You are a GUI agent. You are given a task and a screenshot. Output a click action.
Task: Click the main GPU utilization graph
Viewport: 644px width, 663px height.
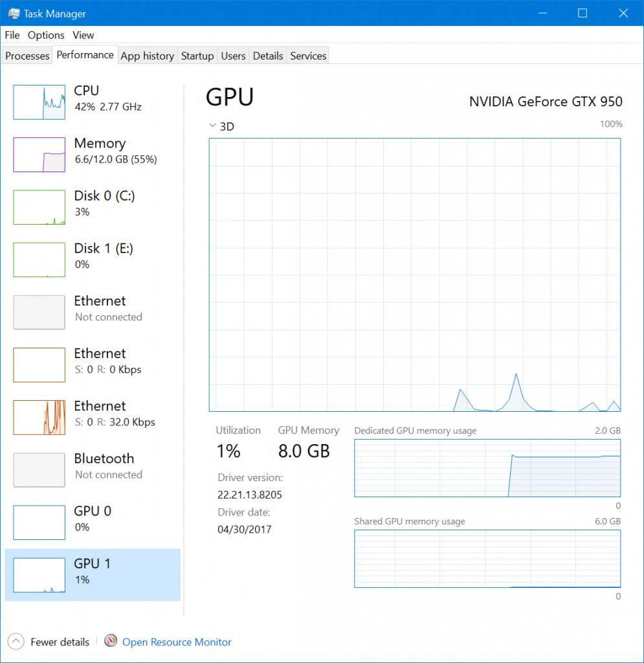pos(414,275)
